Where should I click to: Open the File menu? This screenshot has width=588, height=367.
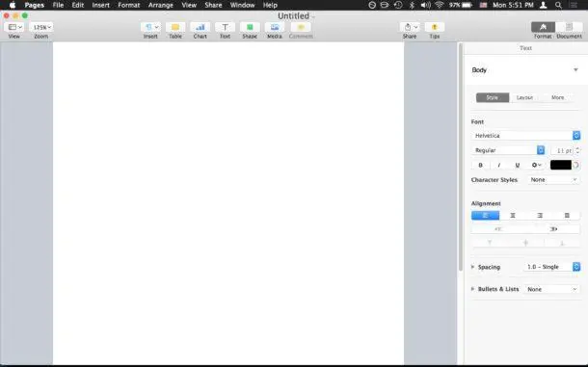(58, 5)
